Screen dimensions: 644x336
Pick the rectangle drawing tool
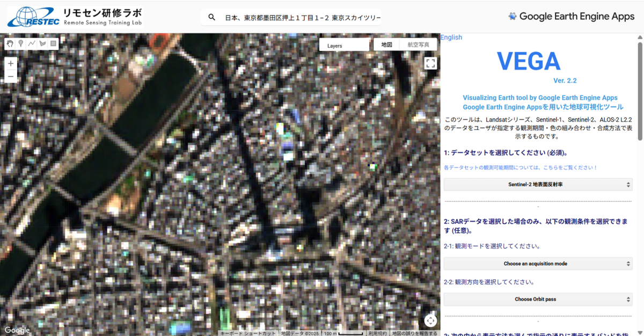click(x=53, y=43)
